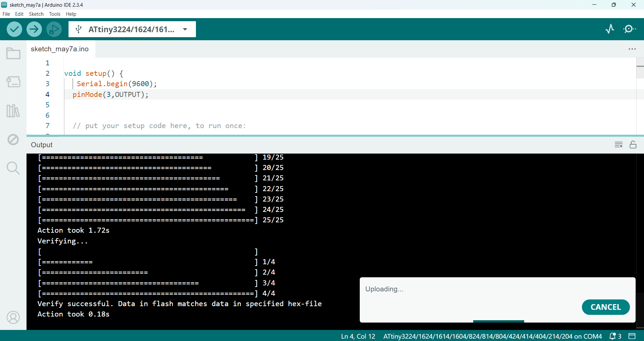Open the File menu
This screenshot has width=644, height=341.
6,14
